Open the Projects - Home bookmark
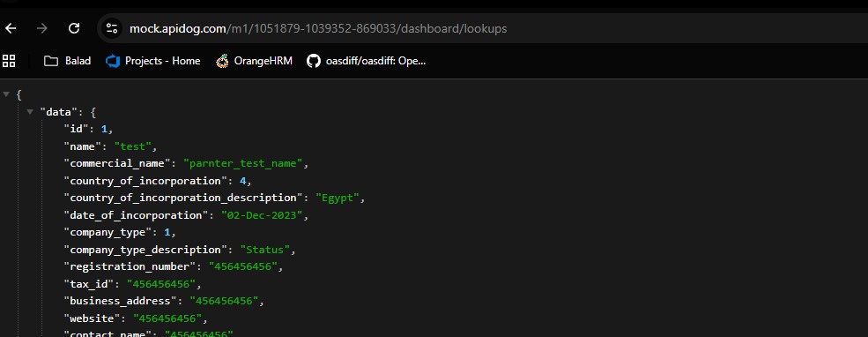 tap(152, 61)
